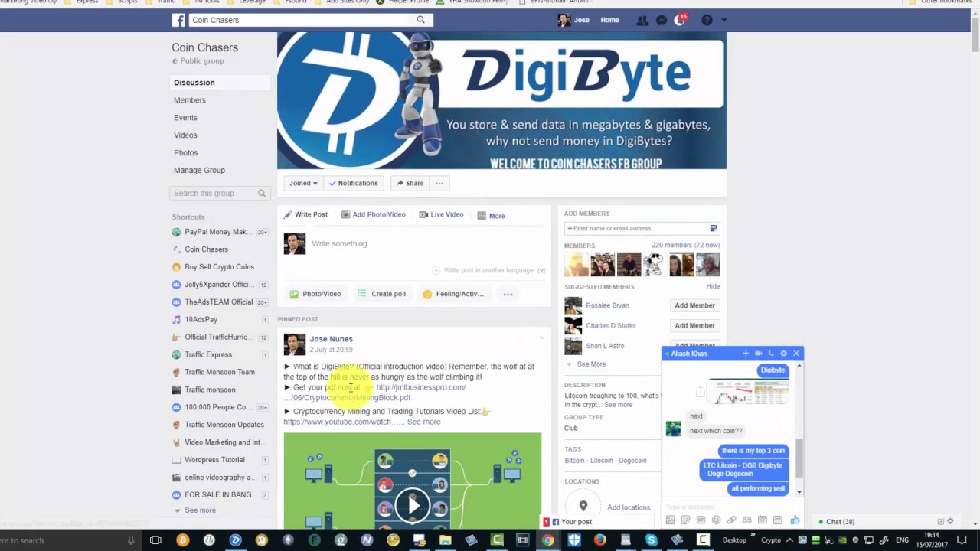
Task: Click the Share group button
Action: [409, 183]
